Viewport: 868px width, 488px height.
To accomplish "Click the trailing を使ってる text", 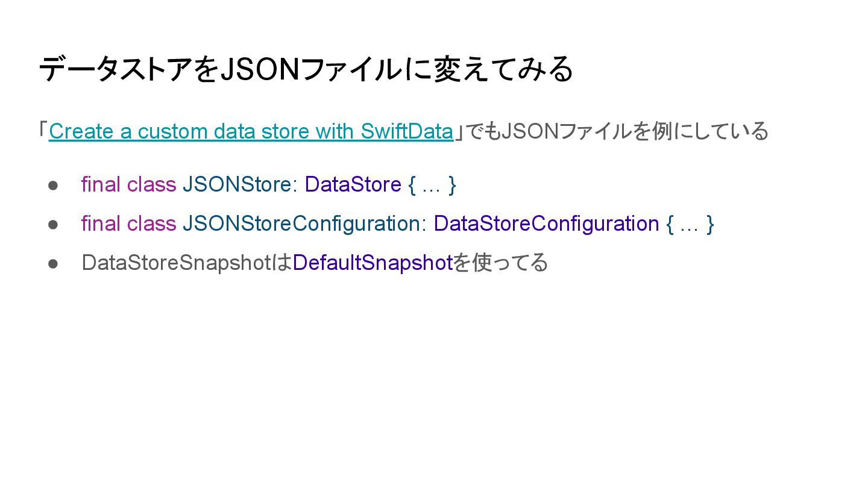I will 500,263.
